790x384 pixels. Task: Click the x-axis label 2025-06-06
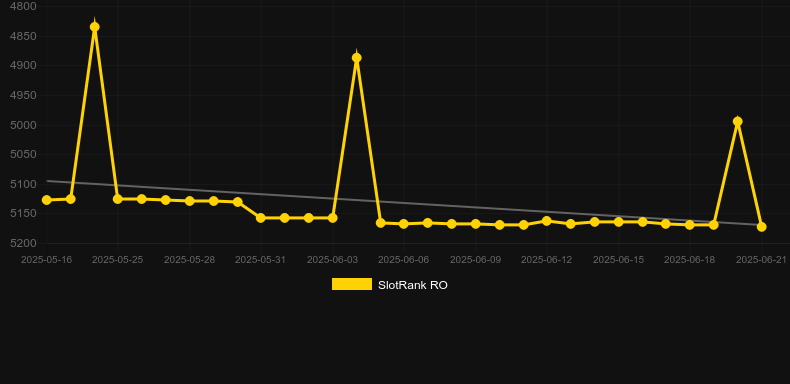point(404,260)
